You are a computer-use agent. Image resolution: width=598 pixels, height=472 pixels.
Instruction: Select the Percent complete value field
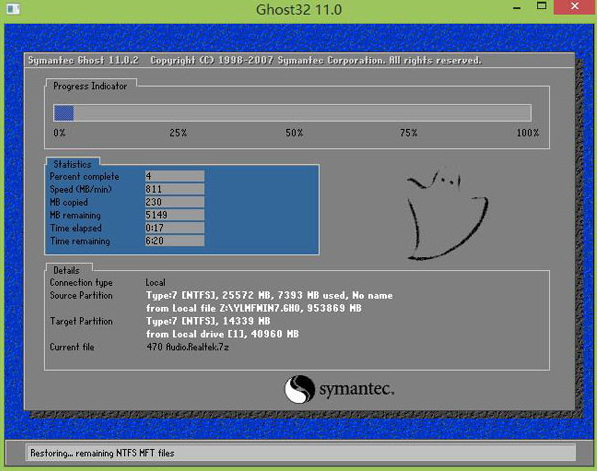coord(174,176)
